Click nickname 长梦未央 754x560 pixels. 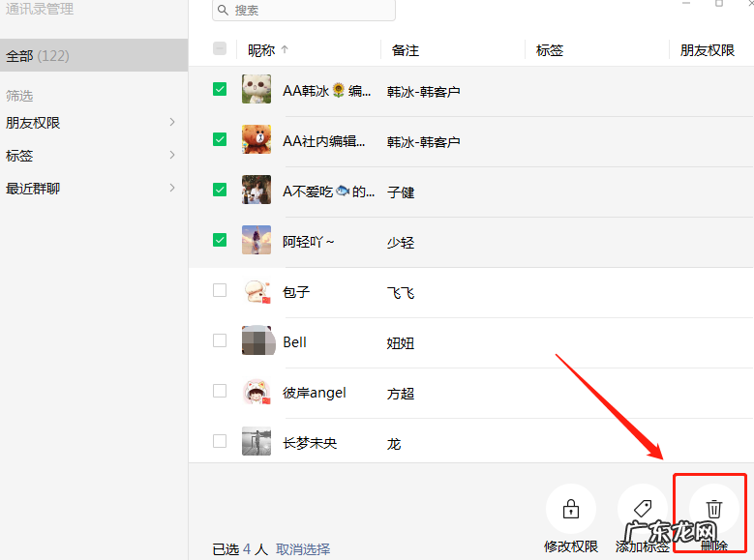pyautogui.click(x=310, y=443)
